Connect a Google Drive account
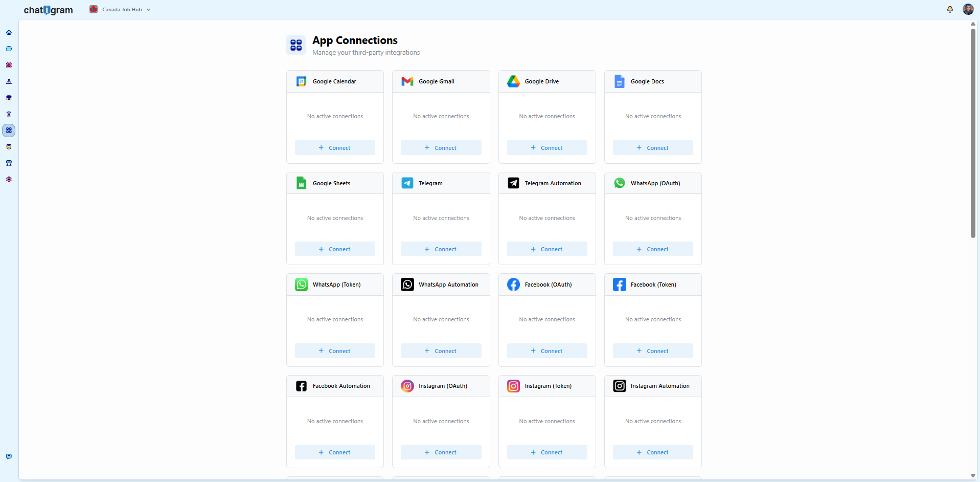 tap(547, 148)
